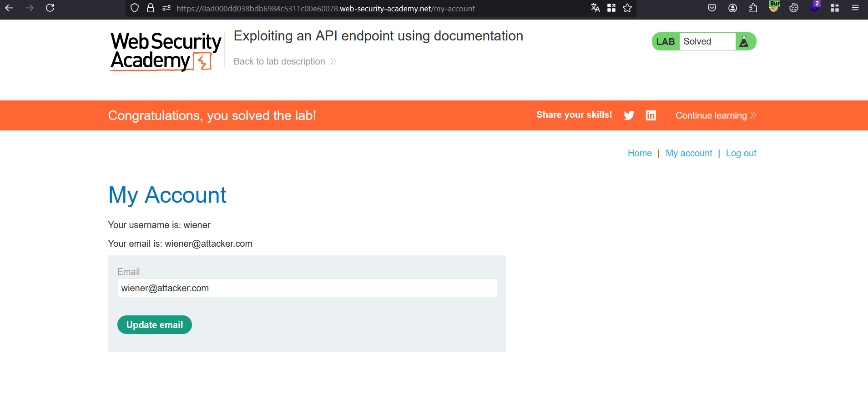Click the cookie extension icon

(794, 8)
